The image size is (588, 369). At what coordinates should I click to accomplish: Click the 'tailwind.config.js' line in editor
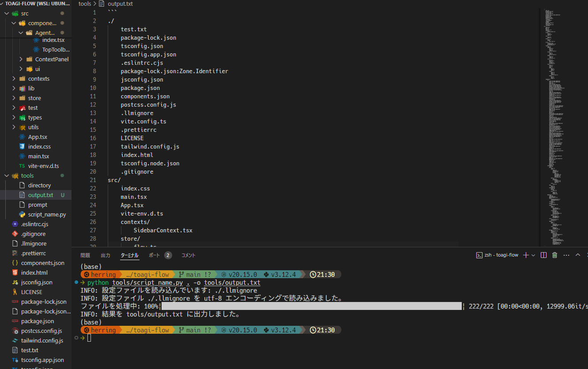coord(150,146)
